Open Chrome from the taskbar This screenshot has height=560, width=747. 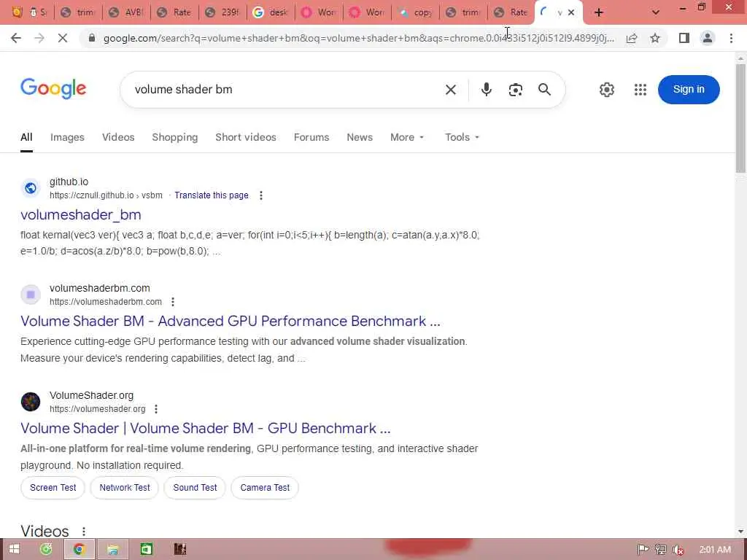coord(79,550)
